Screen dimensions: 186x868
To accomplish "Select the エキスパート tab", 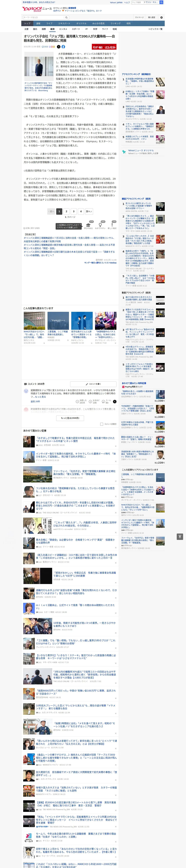I will click(x=64, y=24).
